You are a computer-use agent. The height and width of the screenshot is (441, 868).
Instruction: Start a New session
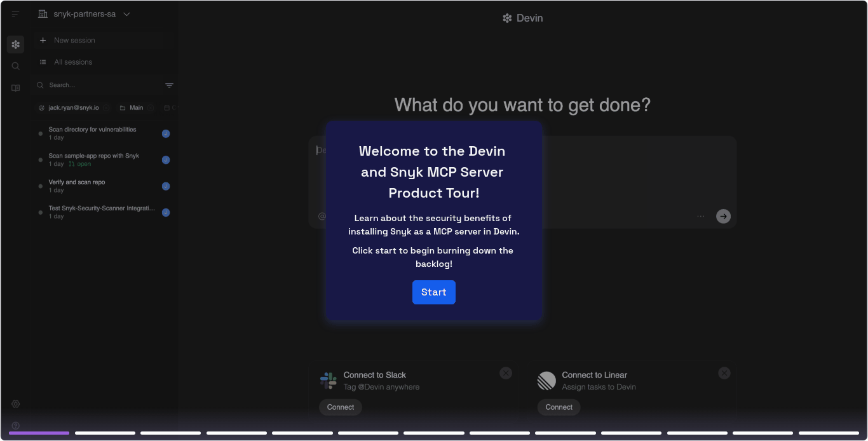point(105,40)
